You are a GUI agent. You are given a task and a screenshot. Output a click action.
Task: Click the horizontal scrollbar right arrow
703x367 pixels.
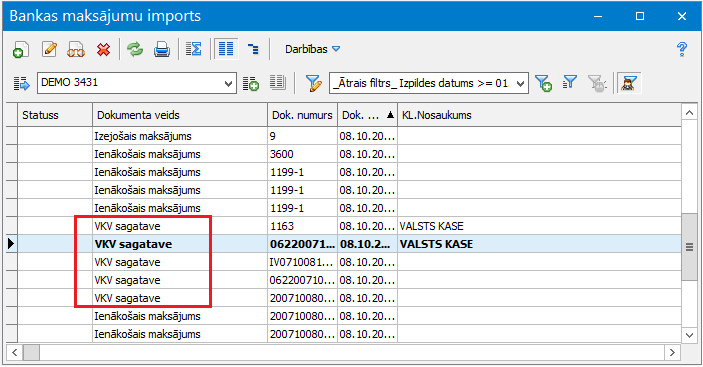point(672,352)
